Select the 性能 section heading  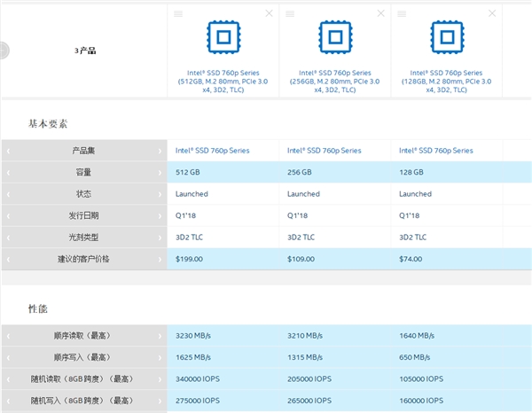(x=37, y=308)
